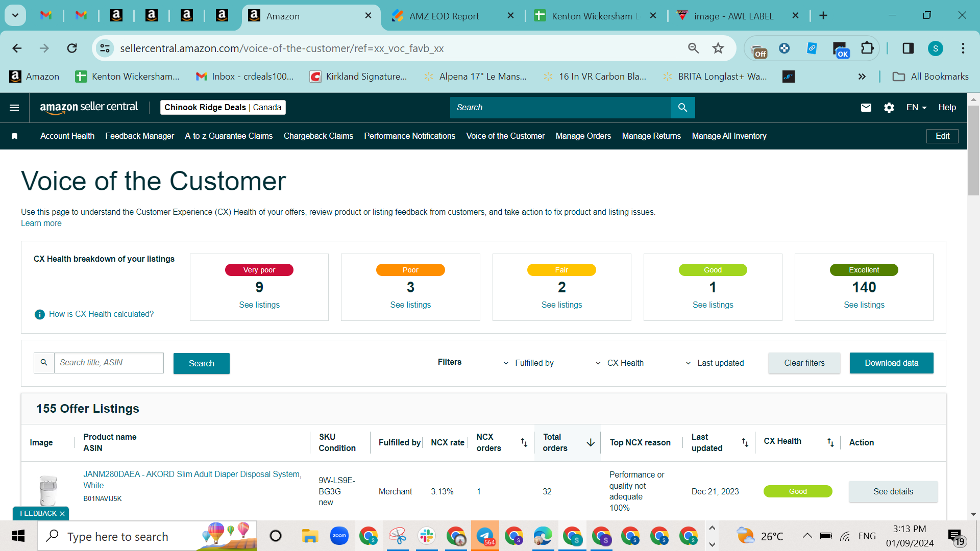Click See listings under Very poor

(259, 305)
